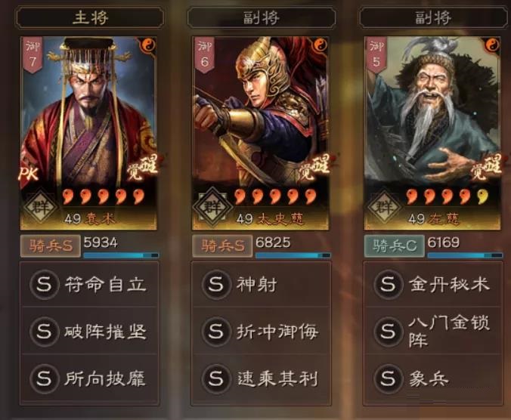Click the 主将 header tab
The image size is (511, 420).
(90, 17)
